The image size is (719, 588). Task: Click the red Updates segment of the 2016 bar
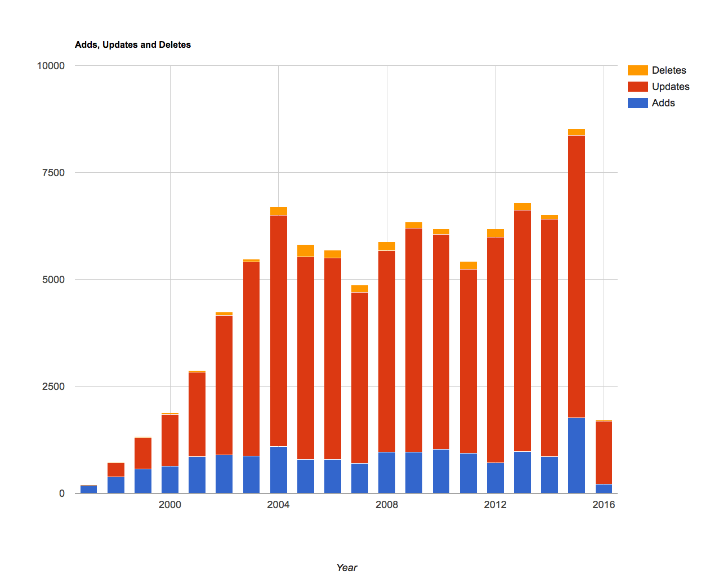604,452
